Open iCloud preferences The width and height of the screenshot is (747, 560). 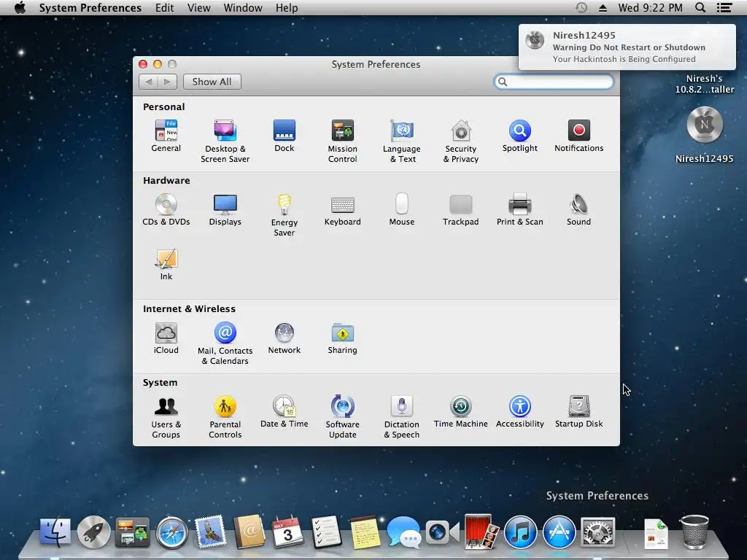click(x=166, y=338)
